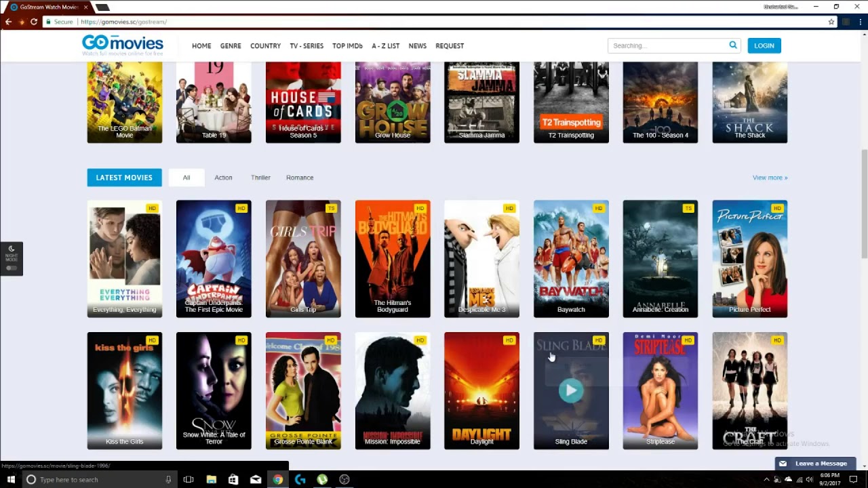Click the View more link
Viewport: 868px width, 488px height.
pyautogui.click(x=770, y=178)
